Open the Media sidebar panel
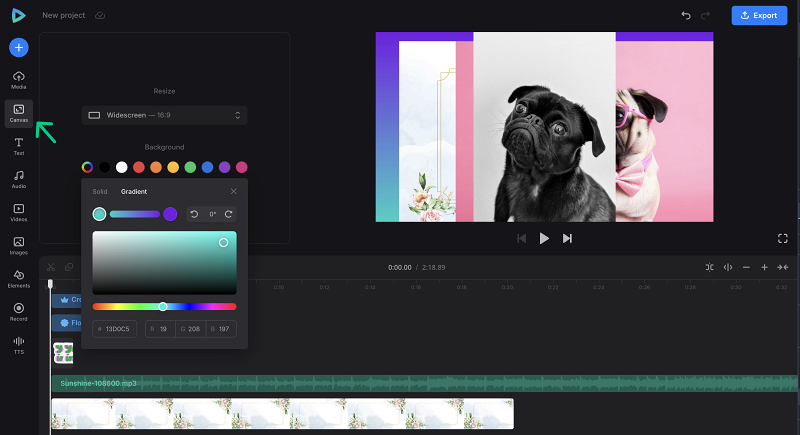This screenshot has width=800, height=435. tap(19, 80)
